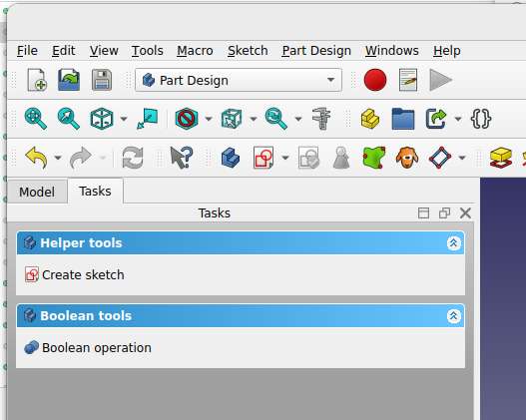Open the workbench Part Design selector
526x420 pixels.
coord(239,80)
